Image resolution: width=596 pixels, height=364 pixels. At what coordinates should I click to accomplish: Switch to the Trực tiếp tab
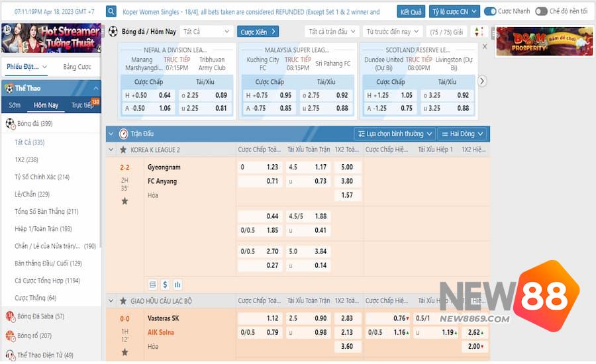83,105
